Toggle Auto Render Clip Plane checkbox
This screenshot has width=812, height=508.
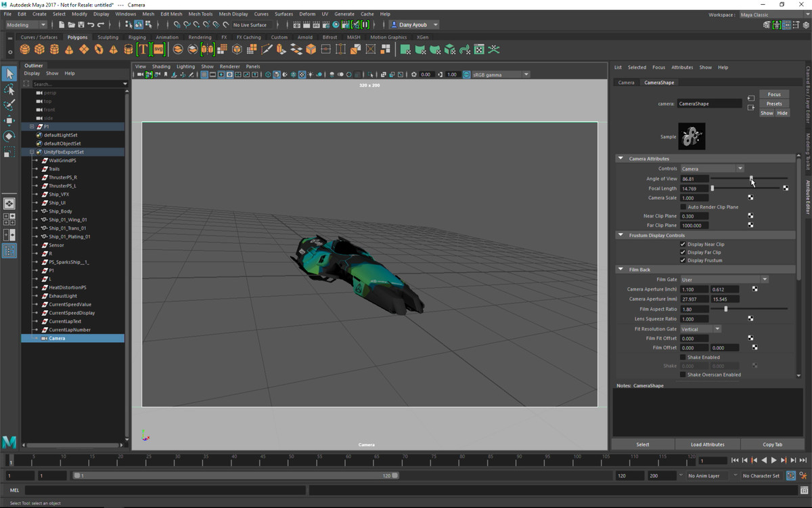683,207
